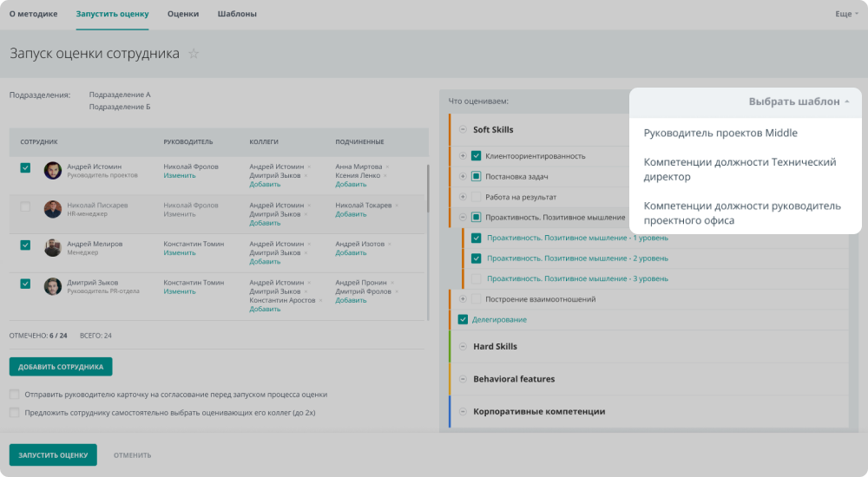Open the Шаблоны tab
Image resolution: width=868 pixels, height=477 pixels.
(237, 14)
